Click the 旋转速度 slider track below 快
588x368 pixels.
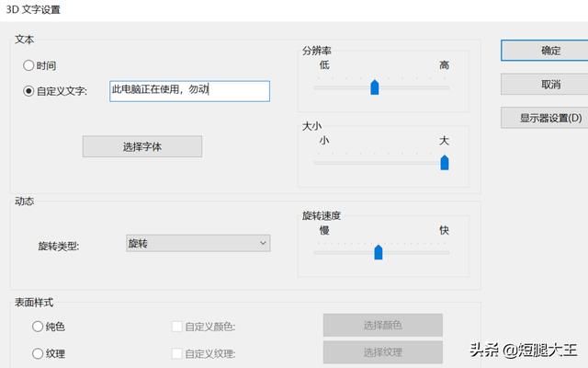pyautogui.click(x=444, y=252)
